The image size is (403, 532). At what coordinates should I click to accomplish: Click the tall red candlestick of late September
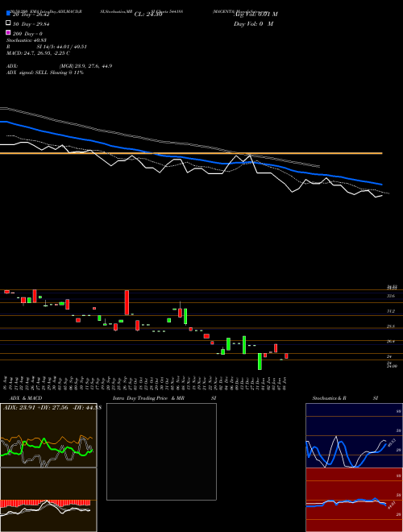tap(127, 302)
